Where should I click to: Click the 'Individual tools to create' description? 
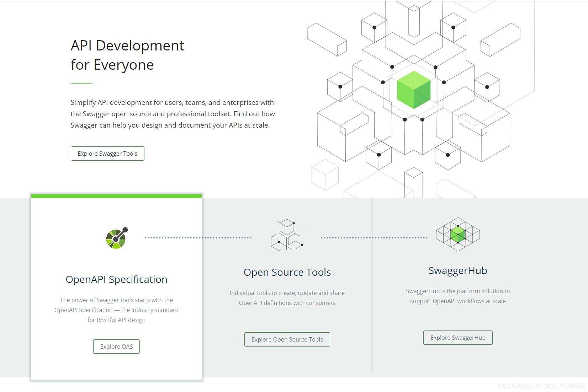tap(287, 298)
